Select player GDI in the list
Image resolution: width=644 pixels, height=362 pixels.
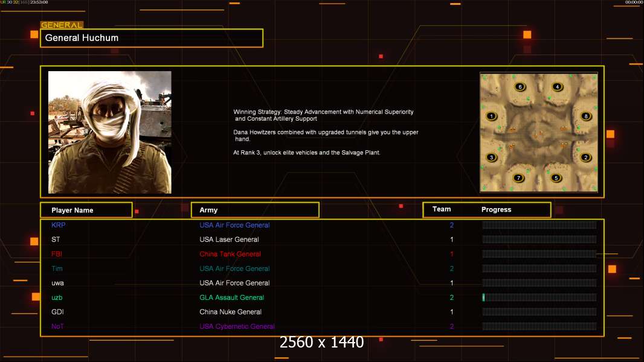pyautogui.click(x=57, y=312)
